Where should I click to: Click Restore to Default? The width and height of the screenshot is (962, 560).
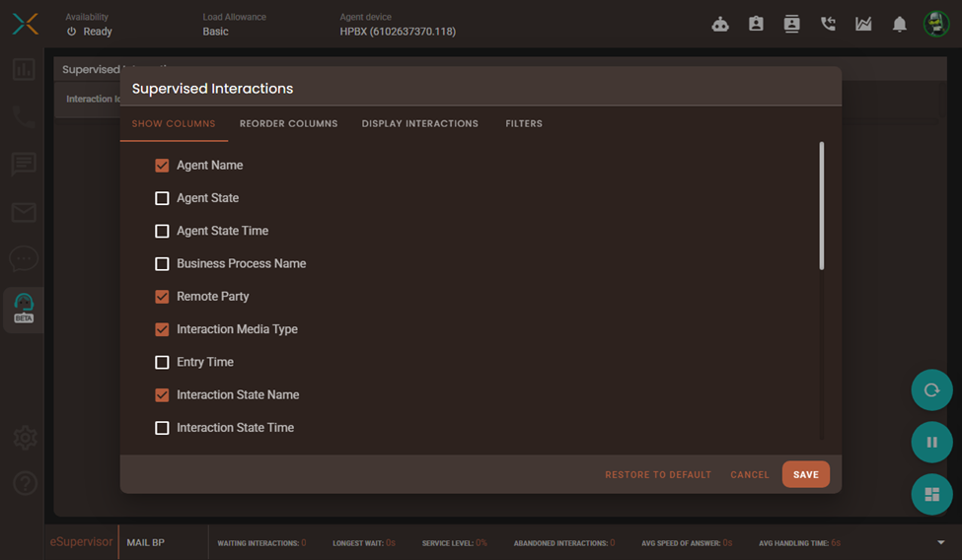[658, 475]
